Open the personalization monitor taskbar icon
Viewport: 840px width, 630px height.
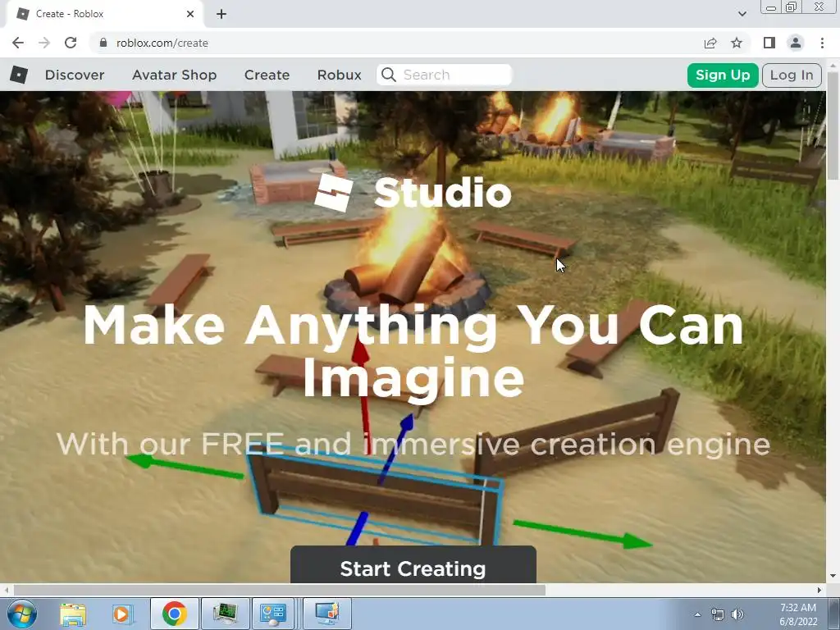(327, 614)
